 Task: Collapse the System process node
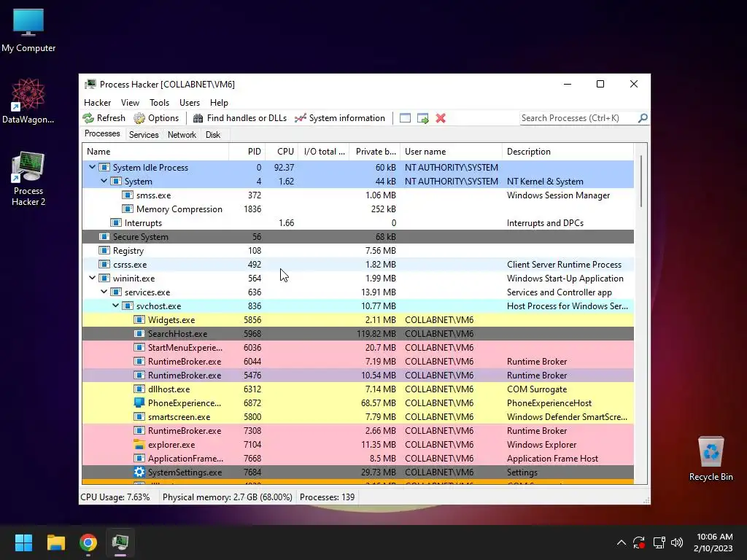(x=104, y=181)
